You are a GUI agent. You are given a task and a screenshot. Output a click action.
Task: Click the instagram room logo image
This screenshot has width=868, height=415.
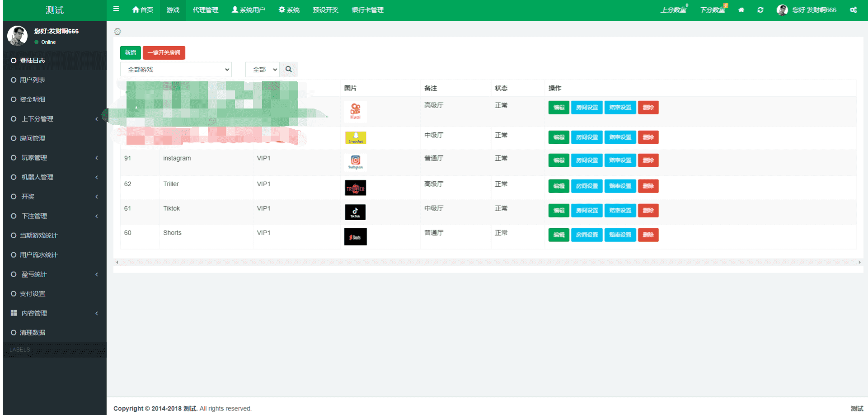coord(356,162)
